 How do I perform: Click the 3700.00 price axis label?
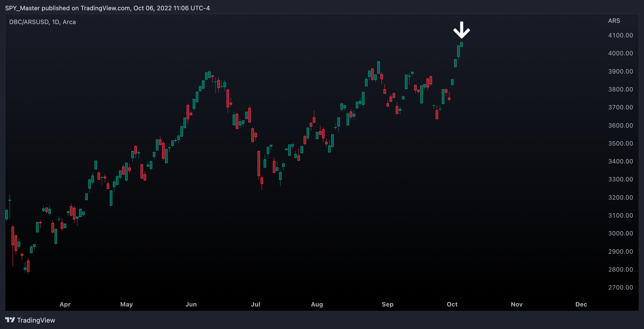(620, 107)
